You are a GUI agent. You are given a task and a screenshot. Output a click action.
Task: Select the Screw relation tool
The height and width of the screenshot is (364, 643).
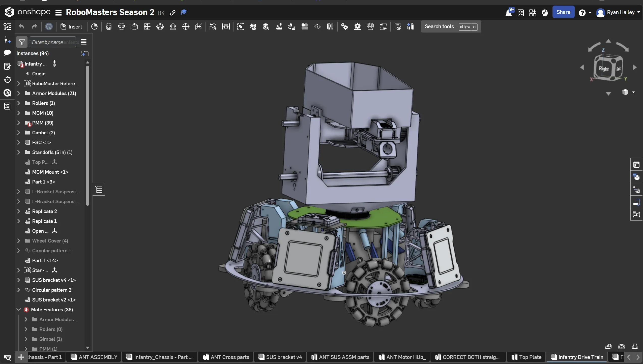tap(370, 26)
